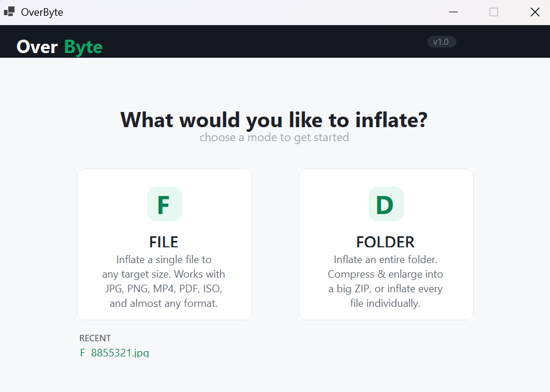
Task: Click the green F icon on FILE card
Action: 164,204
